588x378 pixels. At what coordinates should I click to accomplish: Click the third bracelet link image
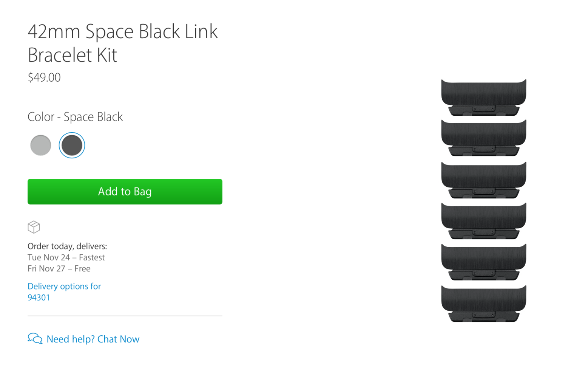pyautogui.click(x=484, y=180)
